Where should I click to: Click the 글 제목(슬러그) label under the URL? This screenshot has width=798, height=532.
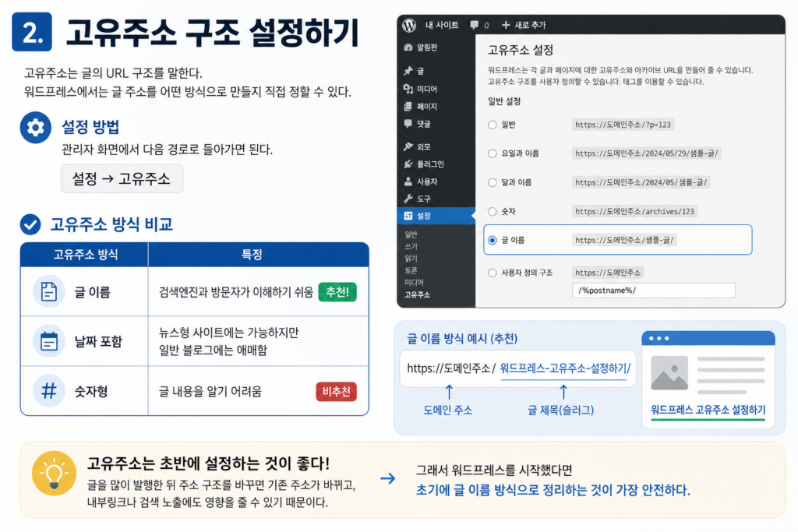561,410
